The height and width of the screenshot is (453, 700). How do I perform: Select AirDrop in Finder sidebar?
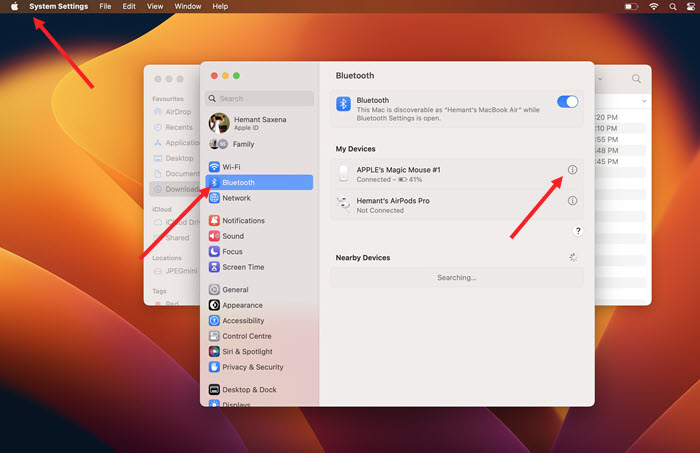pyautogui.click(x=175, y=112)
